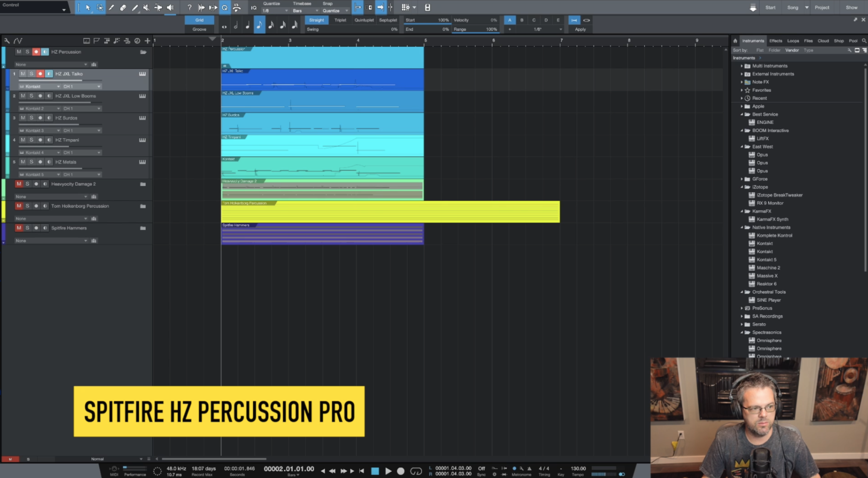Expand the Favorites folder in browser
Image resolution: width=868 pixels, height=478 pixels.
pyautogui.click(x=742, y=90)
